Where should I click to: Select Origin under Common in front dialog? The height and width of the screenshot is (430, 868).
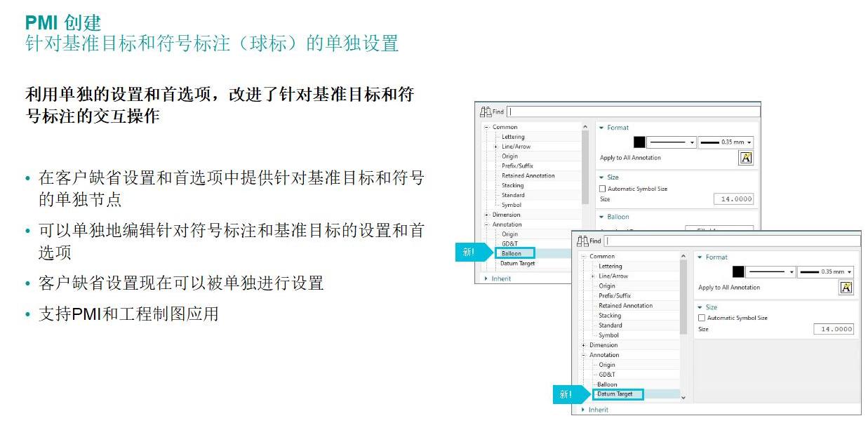[607, 286]
